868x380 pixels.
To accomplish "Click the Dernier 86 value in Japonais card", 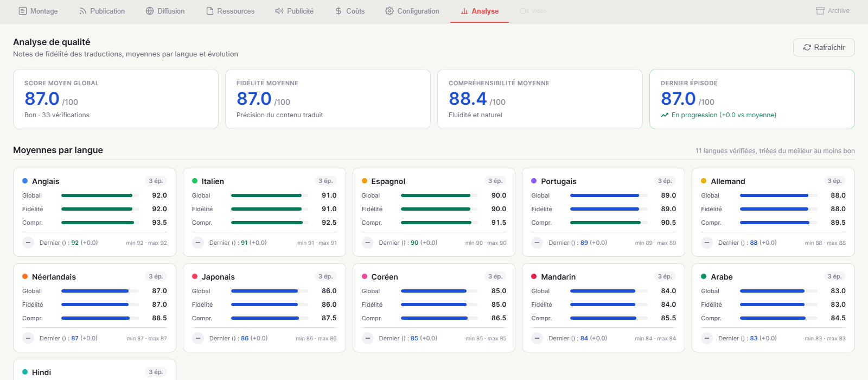I will click(x=245, y=338).
